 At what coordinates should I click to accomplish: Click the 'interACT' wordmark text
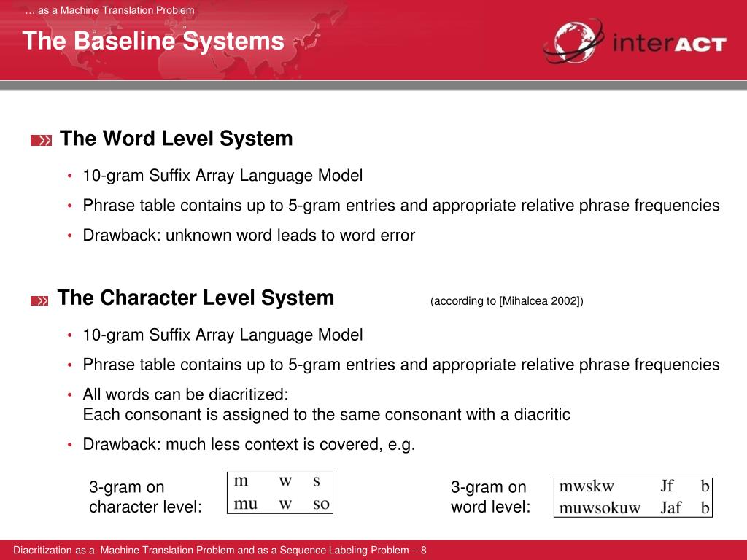[669, 43]
